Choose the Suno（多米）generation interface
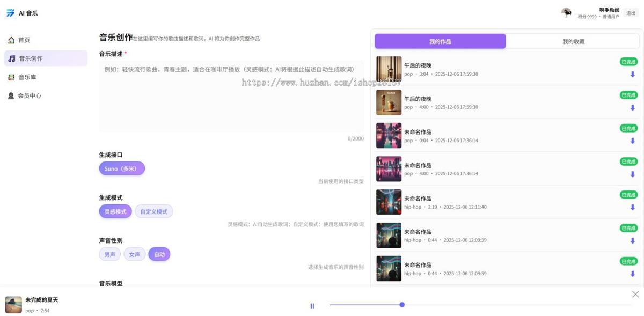This screenshot has height=316, width=644. point(122,168)
